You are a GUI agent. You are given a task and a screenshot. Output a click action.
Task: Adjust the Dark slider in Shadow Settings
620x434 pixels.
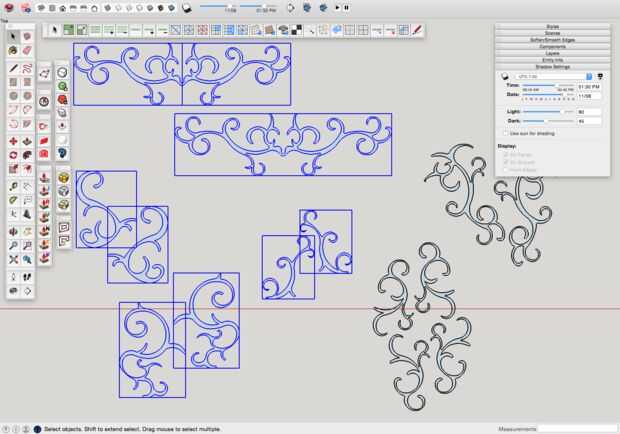pyautogui.click(x=548, y=121)
